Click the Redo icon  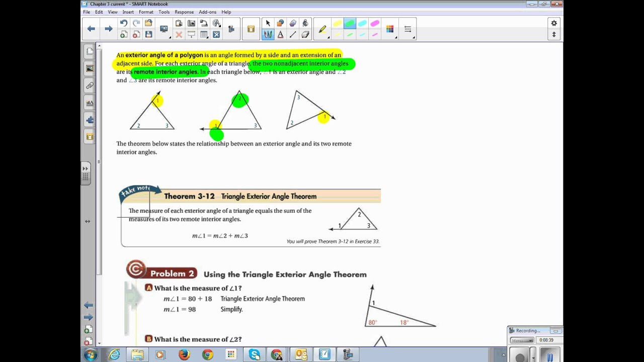(136, 23)
